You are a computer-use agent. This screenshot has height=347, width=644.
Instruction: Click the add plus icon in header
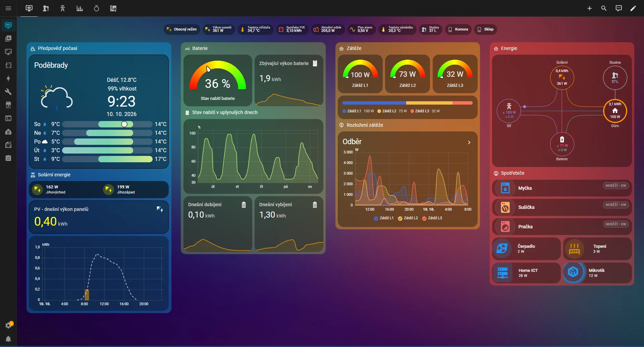(x=589, y=8)
